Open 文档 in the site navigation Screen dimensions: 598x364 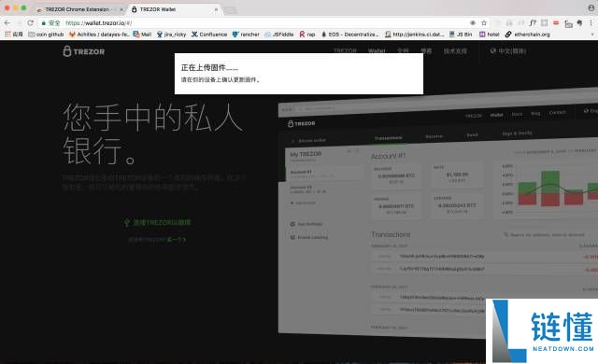(x=403, y=50)
